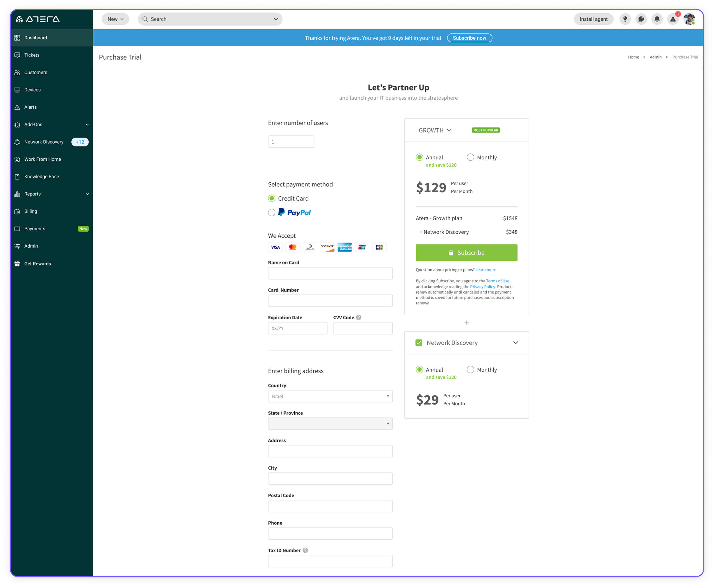This screenshot has width=714, height=588.
Task: Open the State / Province dropdown
Action: click(330, 423)
